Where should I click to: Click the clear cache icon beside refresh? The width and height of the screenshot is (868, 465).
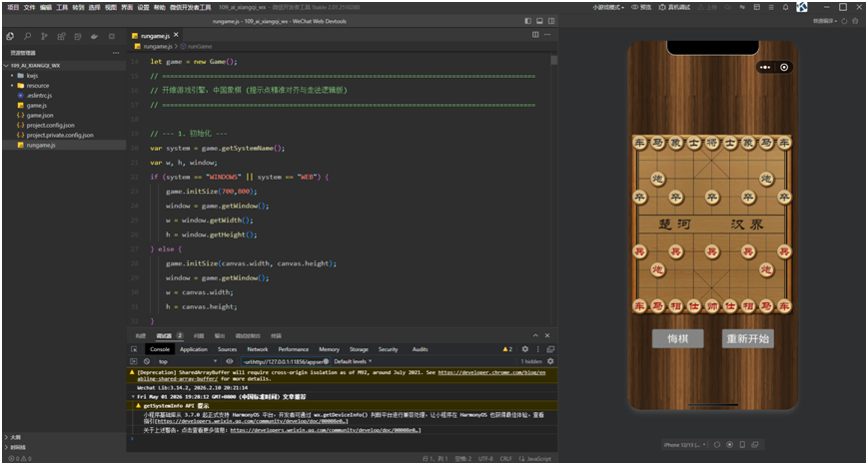pyautogui.click(x=856, y=21)
